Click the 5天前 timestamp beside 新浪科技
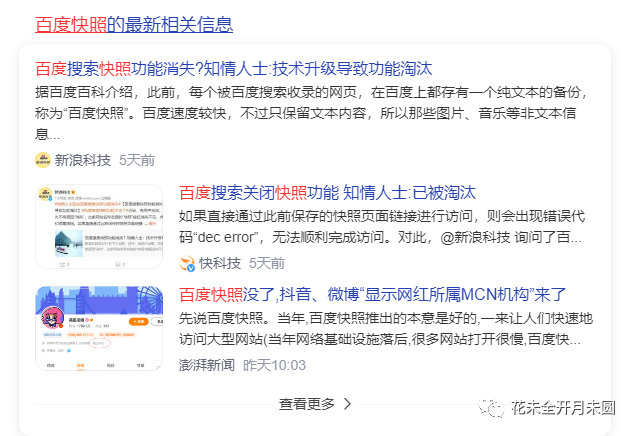Screen dimensions: 636x436 click(137, 160)
